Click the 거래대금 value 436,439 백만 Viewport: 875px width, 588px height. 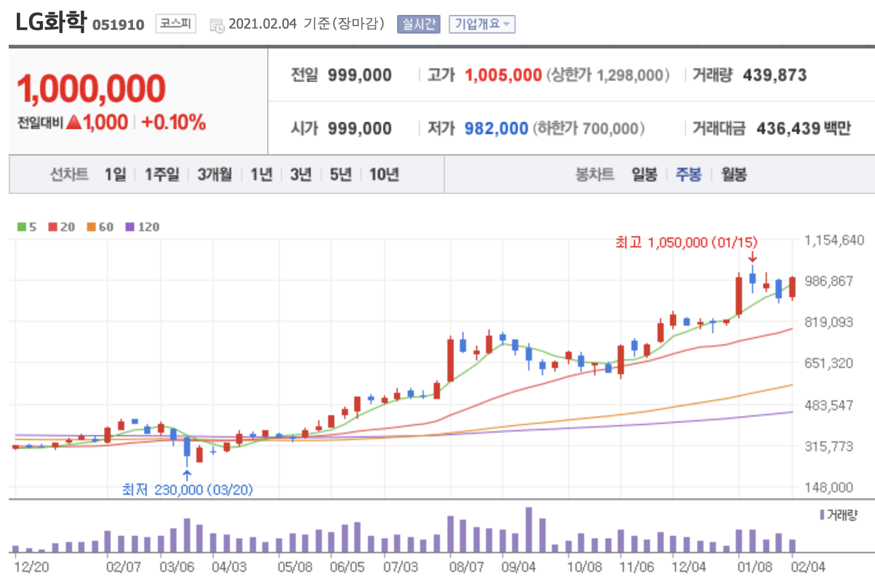coord(804,129)
